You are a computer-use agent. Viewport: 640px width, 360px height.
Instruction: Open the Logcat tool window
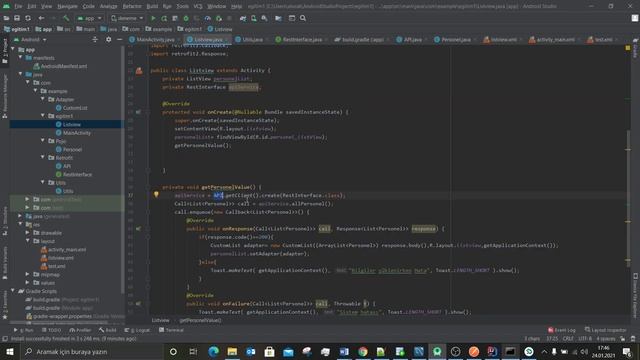coord(138,330)
